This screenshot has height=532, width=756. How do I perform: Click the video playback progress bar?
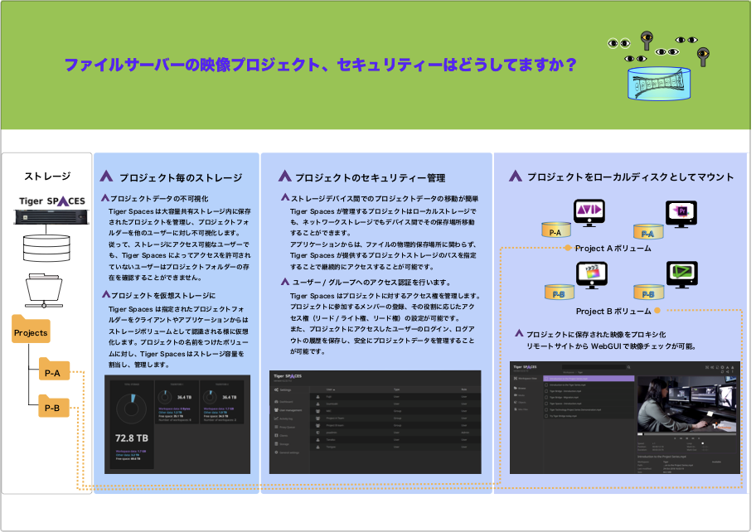[x=686, y=433]
